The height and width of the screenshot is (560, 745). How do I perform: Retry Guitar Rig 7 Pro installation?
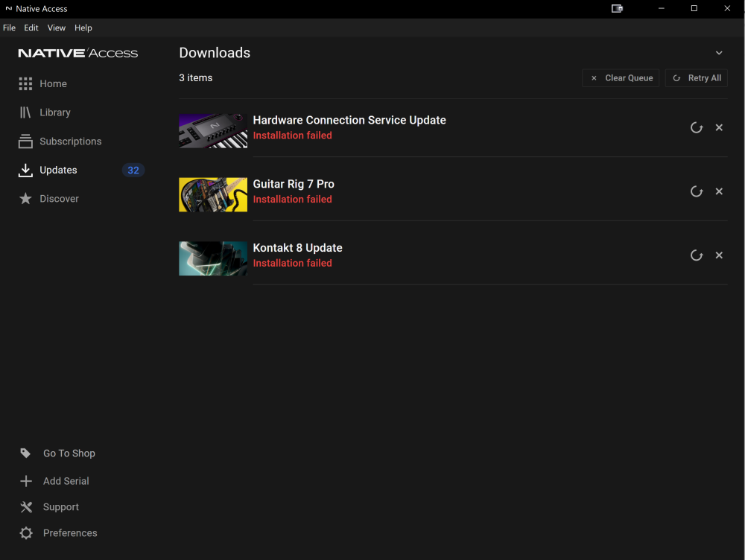coord(696,191)
